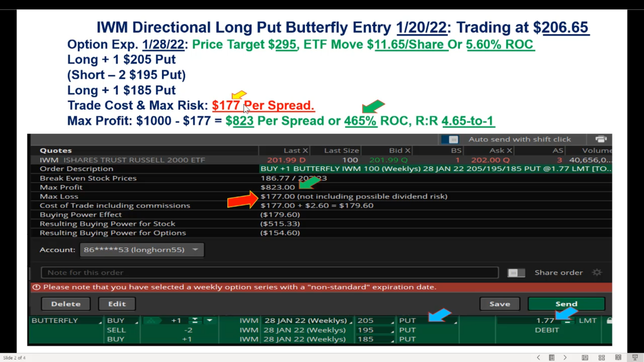Click the 201.99 D last price
The width and height of the screenshot is (644, 362).
[x=286, y=160]
